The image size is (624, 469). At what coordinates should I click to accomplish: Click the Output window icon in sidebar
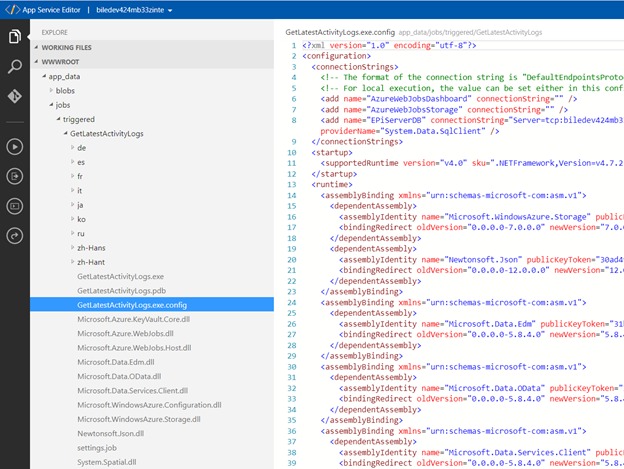[15, 176]
